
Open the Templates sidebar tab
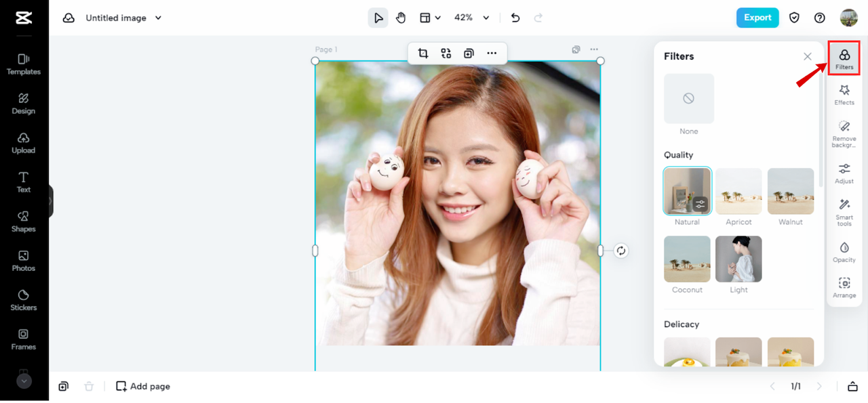(24, 64)
